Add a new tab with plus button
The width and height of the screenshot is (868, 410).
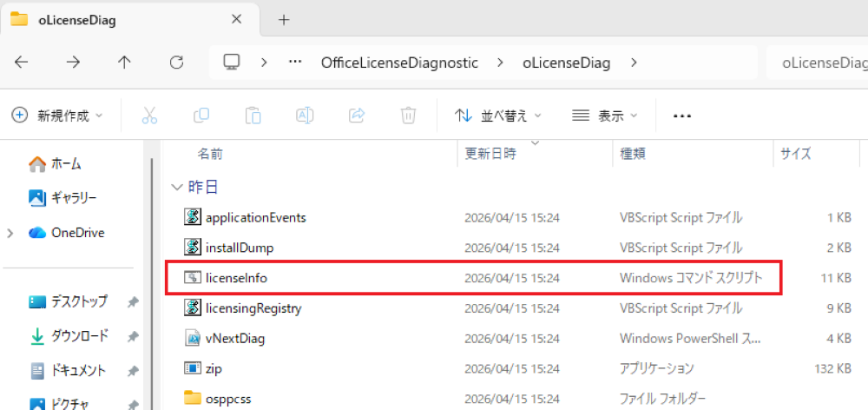point(283,20)
